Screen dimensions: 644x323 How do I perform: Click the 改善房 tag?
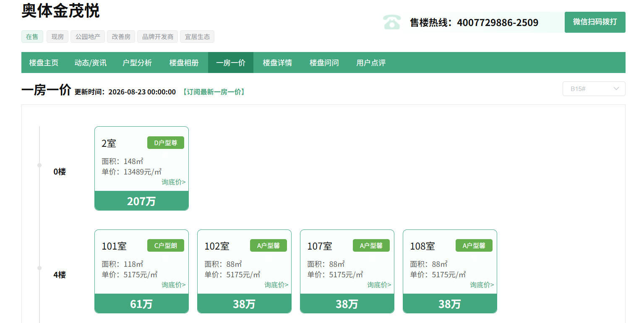click(x=121, y=36)
